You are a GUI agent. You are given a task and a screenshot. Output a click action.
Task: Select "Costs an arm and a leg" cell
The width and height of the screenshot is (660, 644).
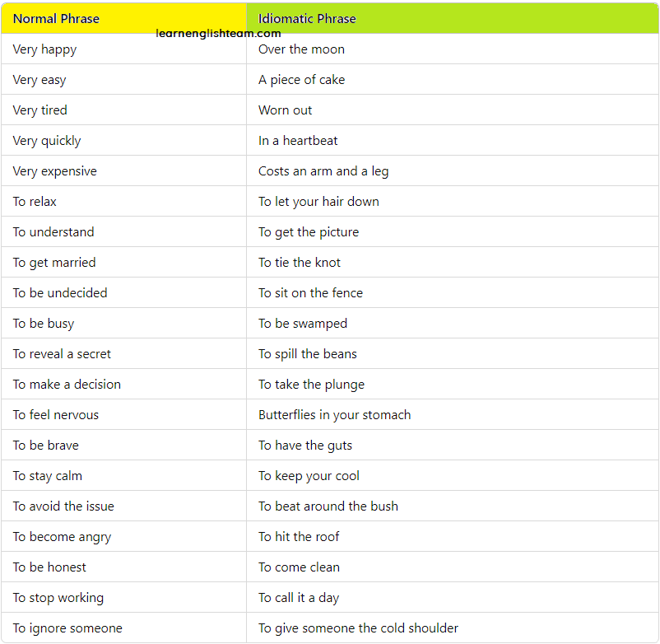point(323,171)
